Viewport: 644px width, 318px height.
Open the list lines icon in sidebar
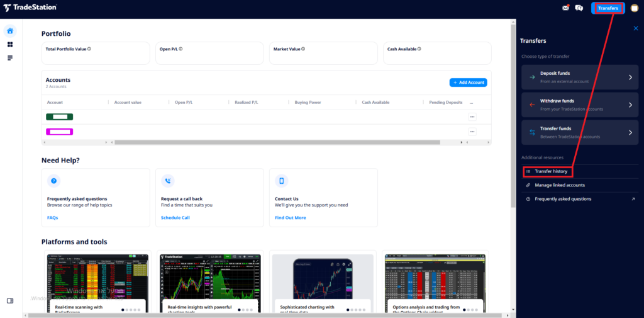tap(10, 58)
